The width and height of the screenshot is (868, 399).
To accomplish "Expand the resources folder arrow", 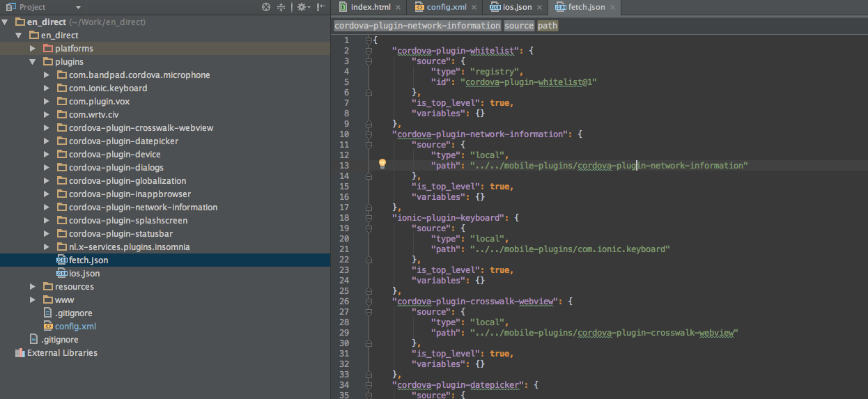I will point(33,287).
